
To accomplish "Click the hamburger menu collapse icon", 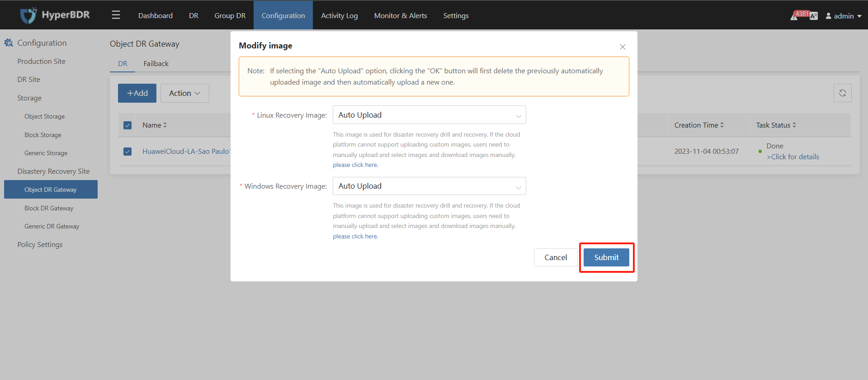I will click(x=116, y=15).
